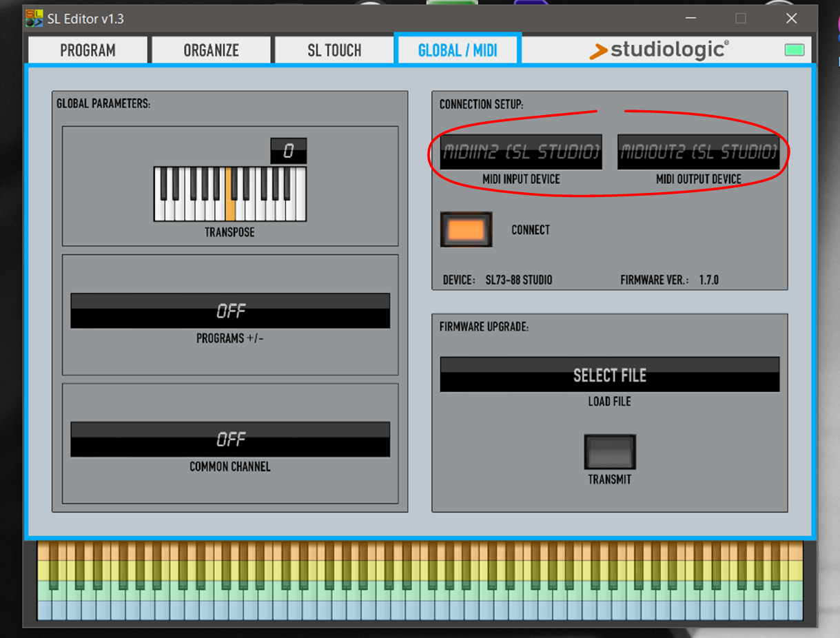Click the DEVICE SL73-88 STUDIO text
The height and width of the screenshot is (638, 840).
(498, 280)
